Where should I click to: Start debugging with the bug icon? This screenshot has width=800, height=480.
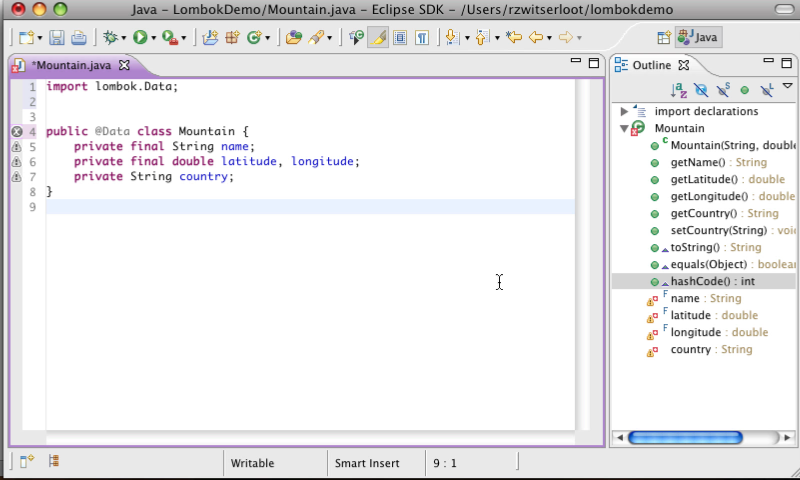click(108, 38)
